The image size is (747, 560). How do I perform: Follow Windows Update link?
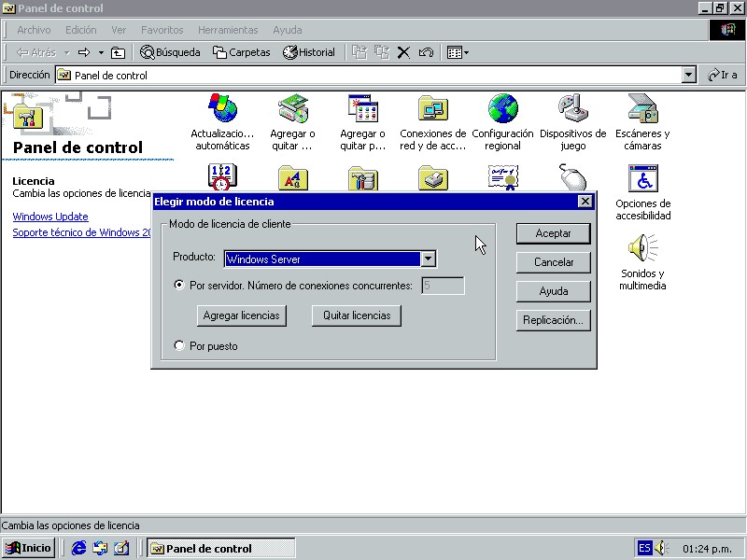(50, 217)
